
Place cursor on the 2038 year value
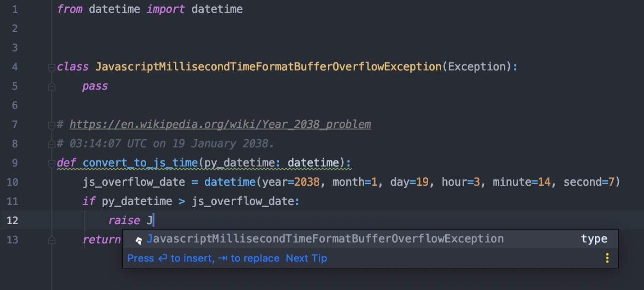point(306,182)
